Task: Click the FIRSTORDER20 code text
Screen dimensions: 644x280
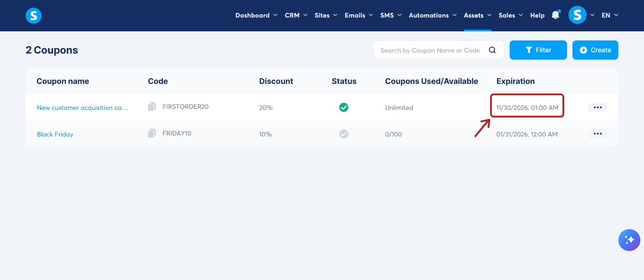Action: point(185,106)
